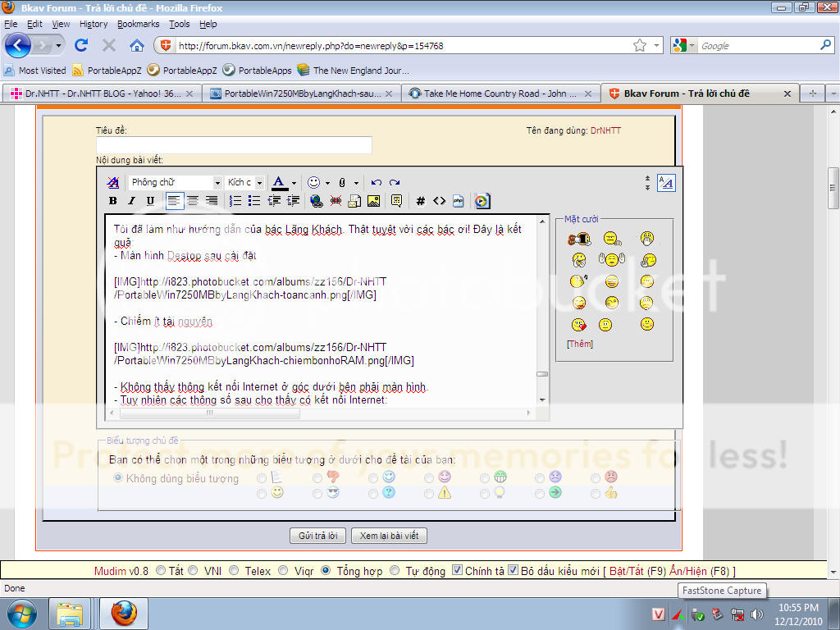Wrap selection in quote tags icon
Image resolution: width=840 pixels, height=630 pixels.
(397, 201)
